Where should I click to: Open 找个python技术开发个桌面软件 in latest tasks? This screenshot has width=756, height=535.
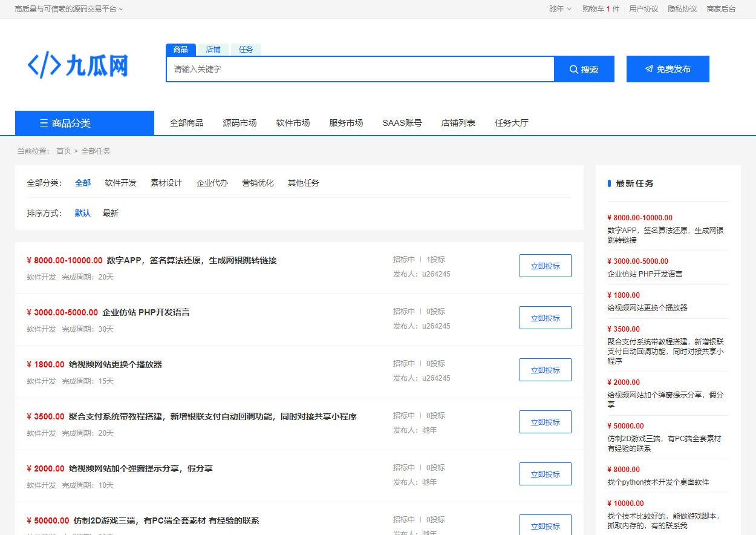click(658, 482)
